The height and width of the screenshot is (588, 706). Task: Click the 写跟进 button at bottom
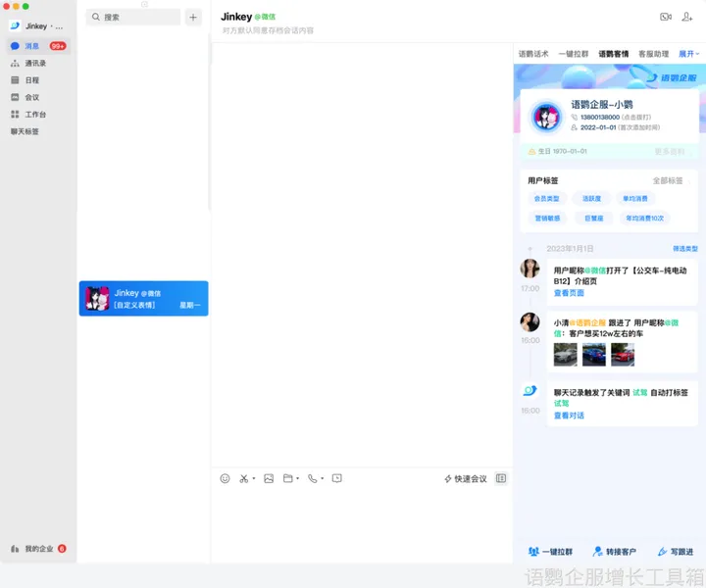(676, 552)
